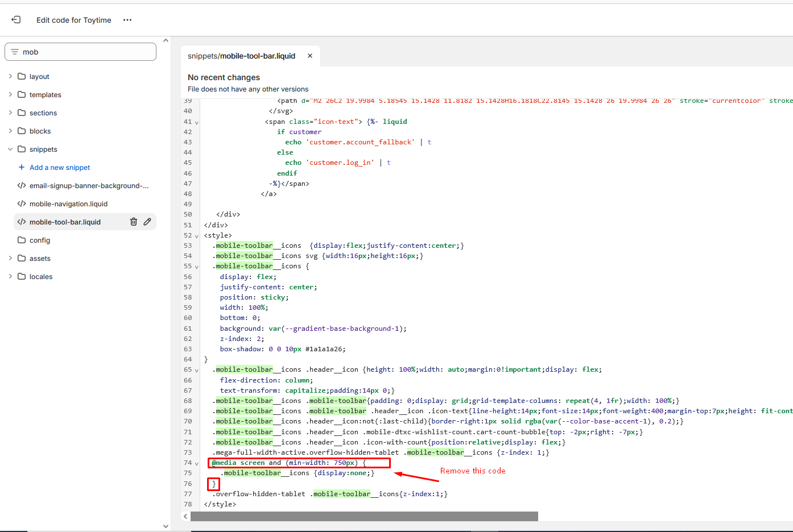Collapse the snippets folder
This screenshot has height=532, width=793.
[10, 149]
